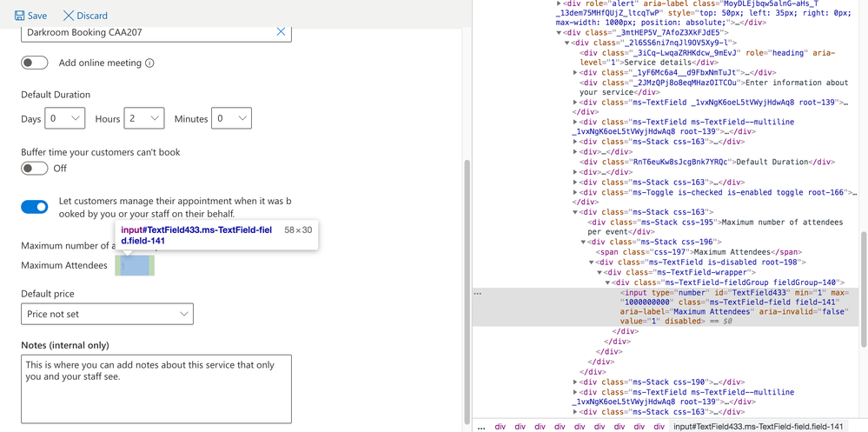Disable Let customers manage their appointment toggle
868x432 pixels.
35,207
